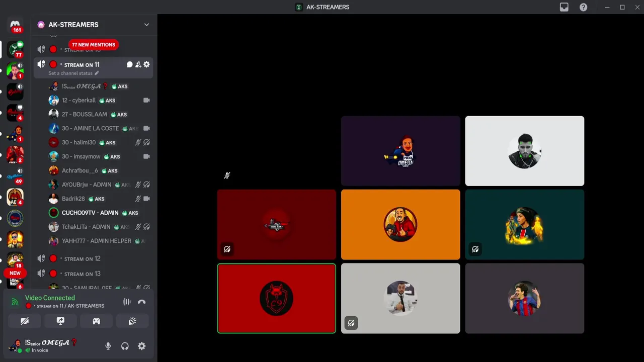
Task: Expand the AK-STREAMERS server dropdown chevron
Action: coord(146,25)
